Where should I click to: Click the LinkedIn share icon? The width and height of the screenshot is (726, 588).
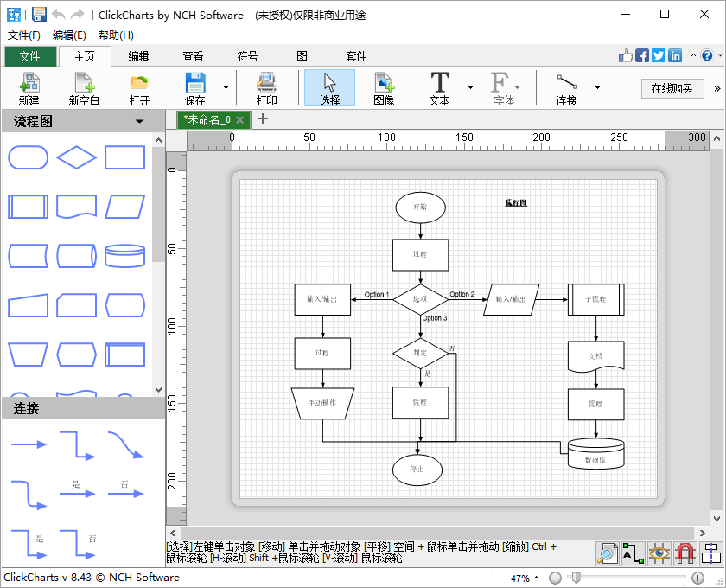click(x=675, y=55)
